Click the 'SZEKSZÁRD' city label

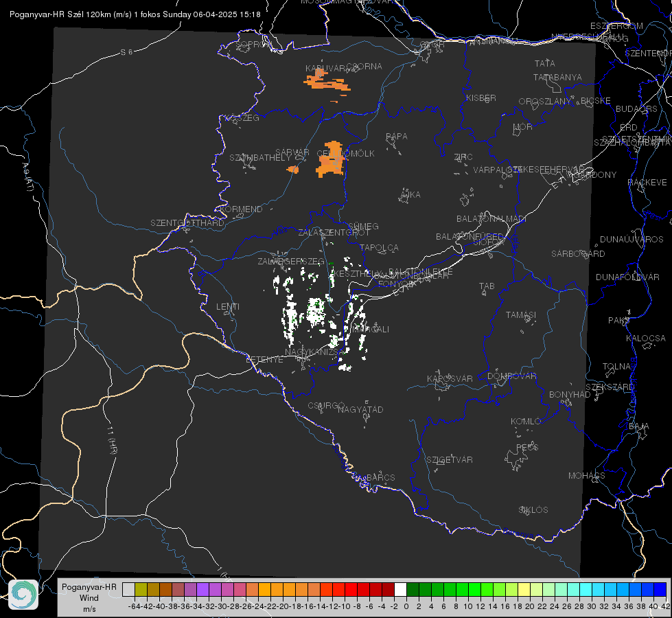[610, 387]
